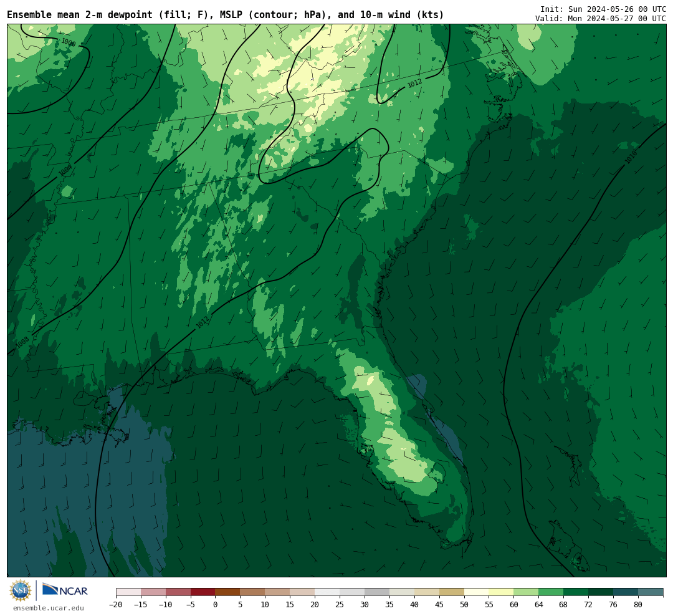Pick the colorbar swatch between 10 and 15

(x=278, y=592)
